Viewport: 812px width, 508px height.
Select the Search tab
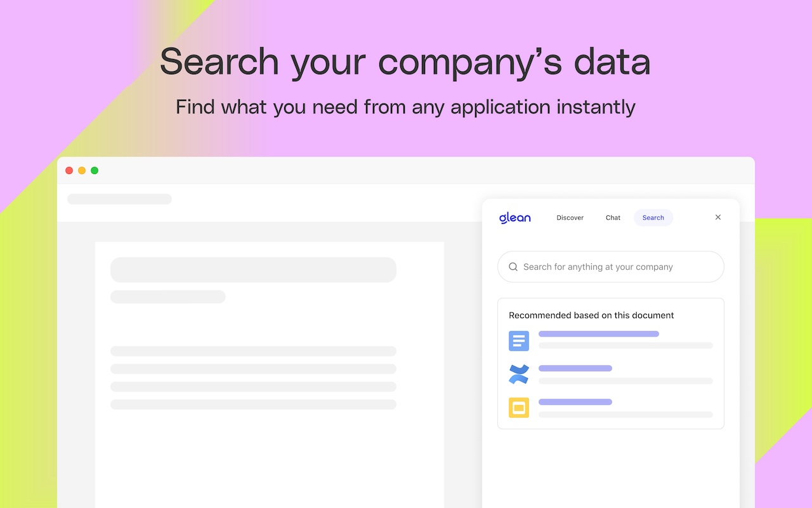653,218
